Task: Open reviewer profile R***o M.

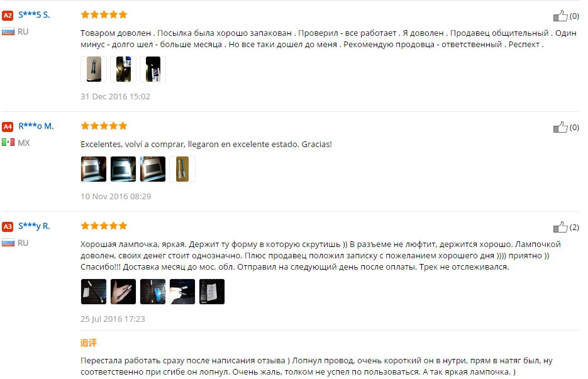Action: click(36, 126)
